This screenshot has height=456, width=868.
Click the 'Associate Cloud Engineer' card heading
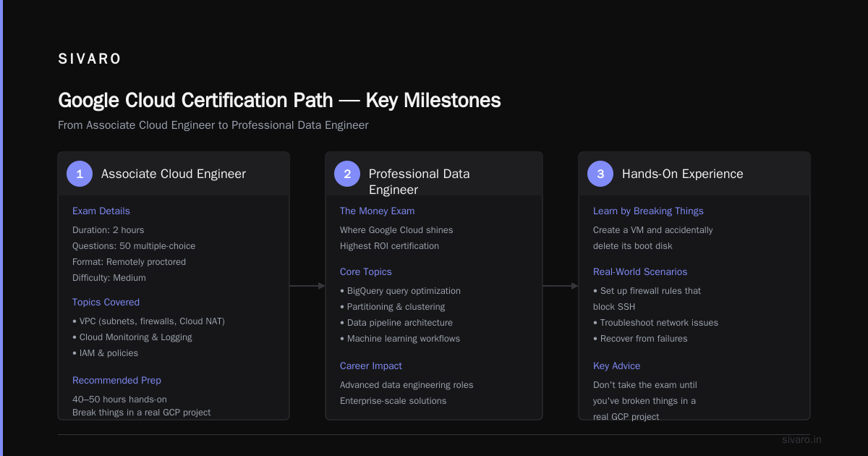174,174
